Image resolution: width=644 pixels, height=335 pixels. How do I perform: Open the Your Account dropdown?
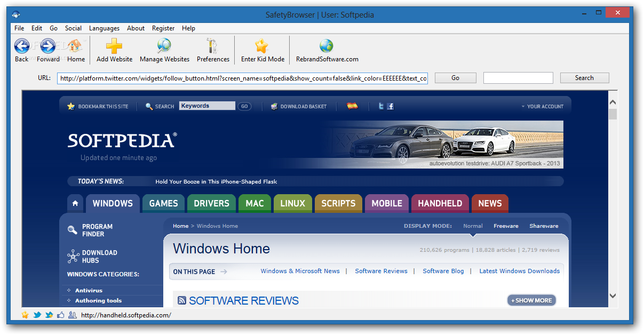[x=543, y=106]
